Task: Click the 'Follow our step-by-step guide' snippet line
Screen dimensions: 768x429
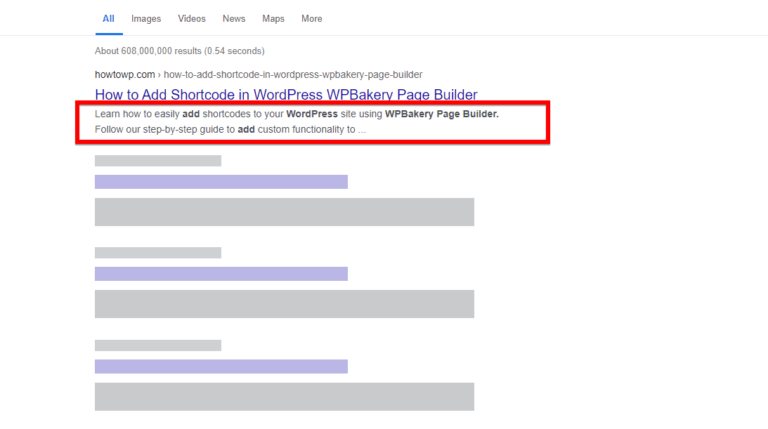Action: [x=230, y=129]
